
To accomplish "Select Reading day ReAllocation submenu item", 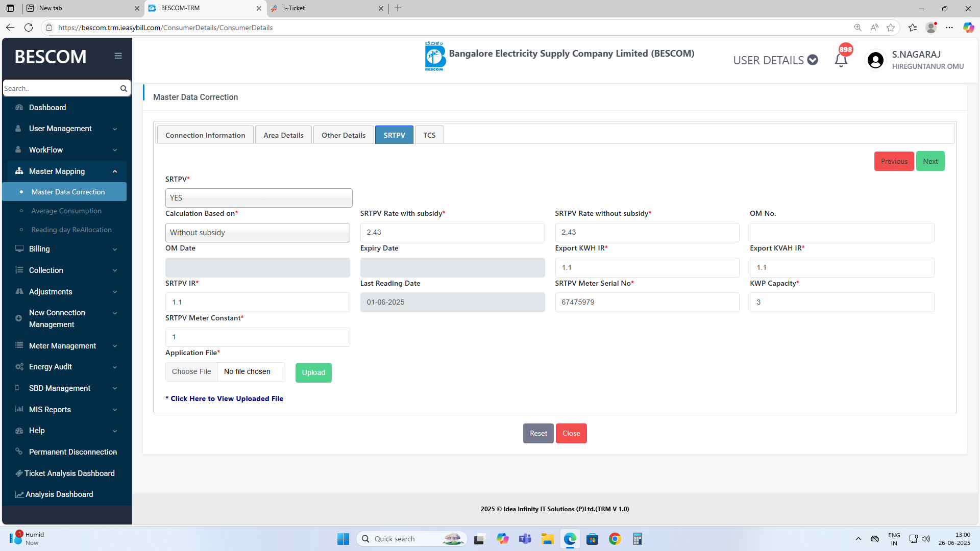I will pyautogui.click(x=71, y=230).
